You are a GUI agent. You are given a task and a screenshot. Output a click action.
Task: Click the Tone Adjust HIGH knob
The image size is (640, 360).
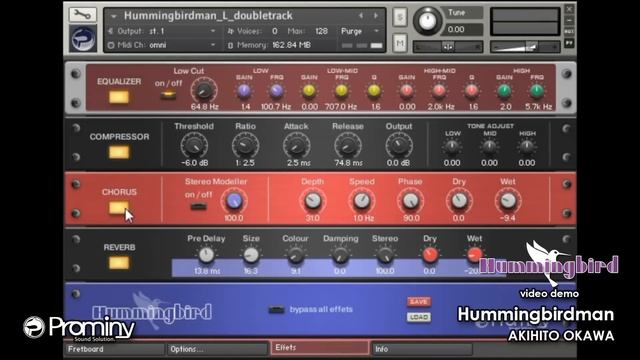527,147
